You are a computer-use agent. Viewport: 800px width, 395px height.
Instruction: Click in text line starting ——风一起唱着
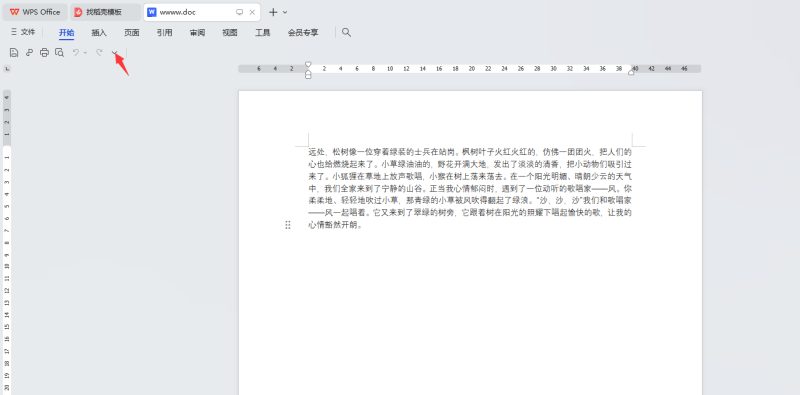[x=470, y=213]
